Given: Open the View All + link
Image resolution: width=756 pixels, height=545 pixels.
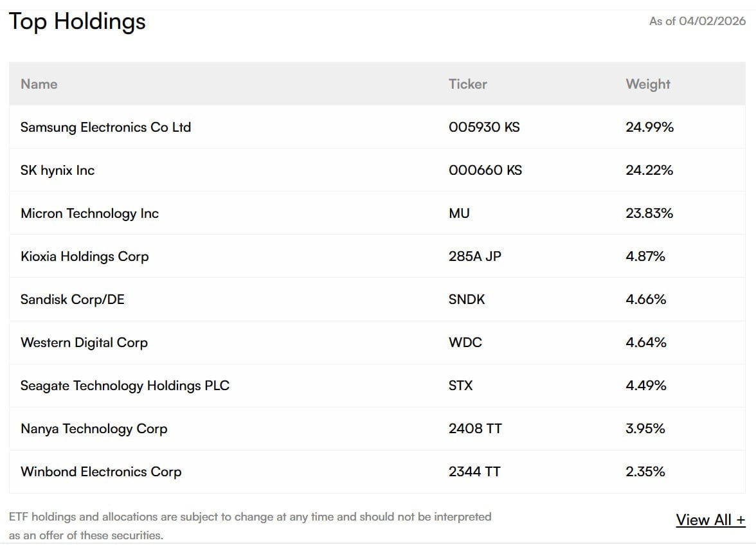Looking at the screenshot, I should (710, 520).
